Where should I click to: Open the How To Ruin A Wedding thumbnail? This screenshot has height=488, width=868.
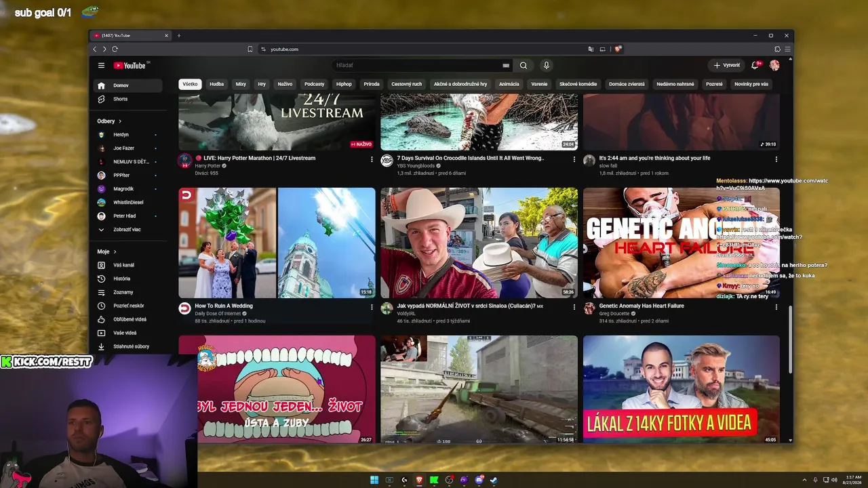coord(277,243)
